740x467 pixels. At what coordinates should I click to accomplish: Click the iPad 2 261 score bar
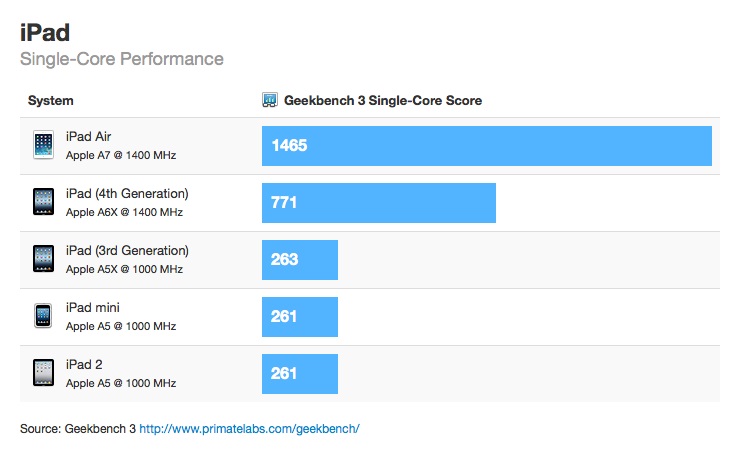coord(300,373)
